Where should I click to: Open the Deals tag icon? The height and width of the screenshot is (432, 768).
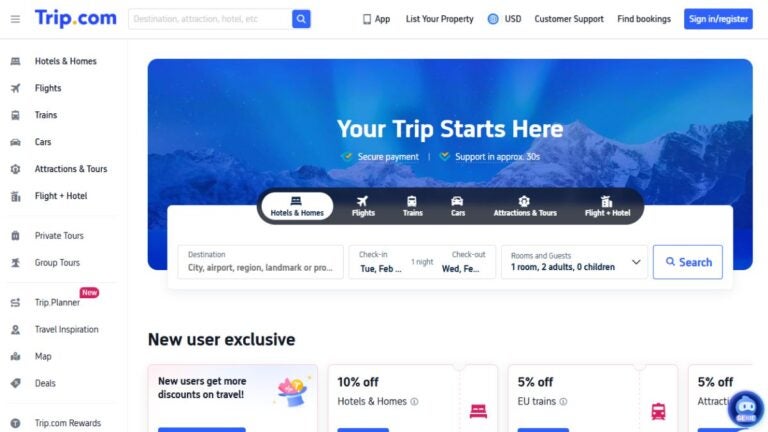pyautogui.click(x=15, y=383)
